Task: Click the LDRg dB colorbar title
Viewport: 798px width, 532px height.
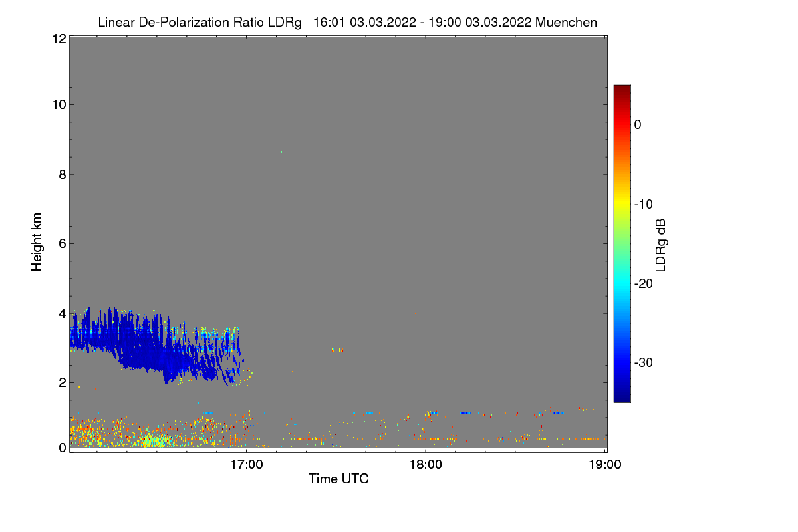Action: coord(661,244)
